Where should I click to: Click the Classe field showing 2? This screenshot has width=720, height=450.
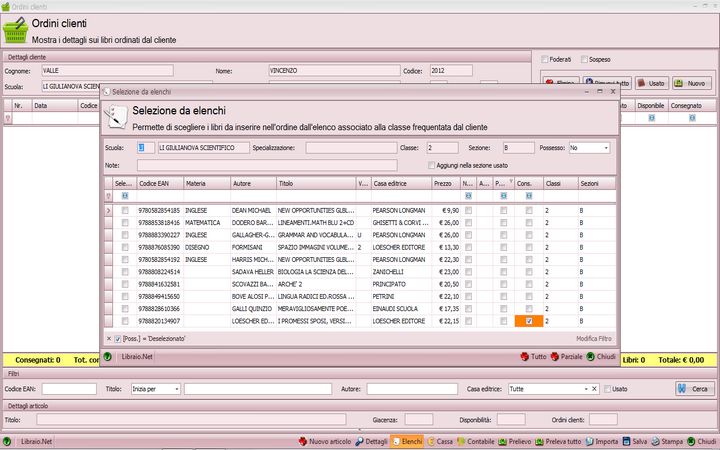(442, 148)
